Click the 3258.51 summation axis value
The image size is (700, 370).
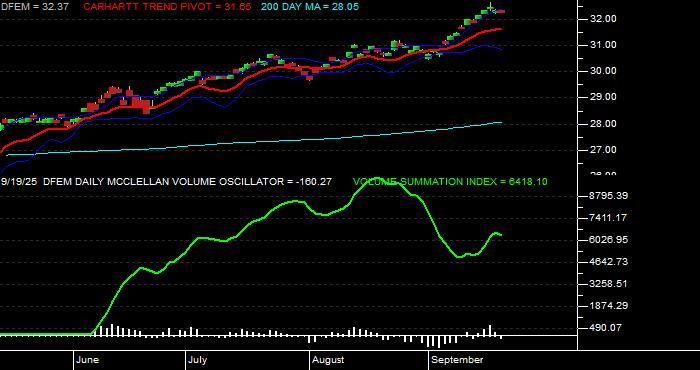coord(609,284)
